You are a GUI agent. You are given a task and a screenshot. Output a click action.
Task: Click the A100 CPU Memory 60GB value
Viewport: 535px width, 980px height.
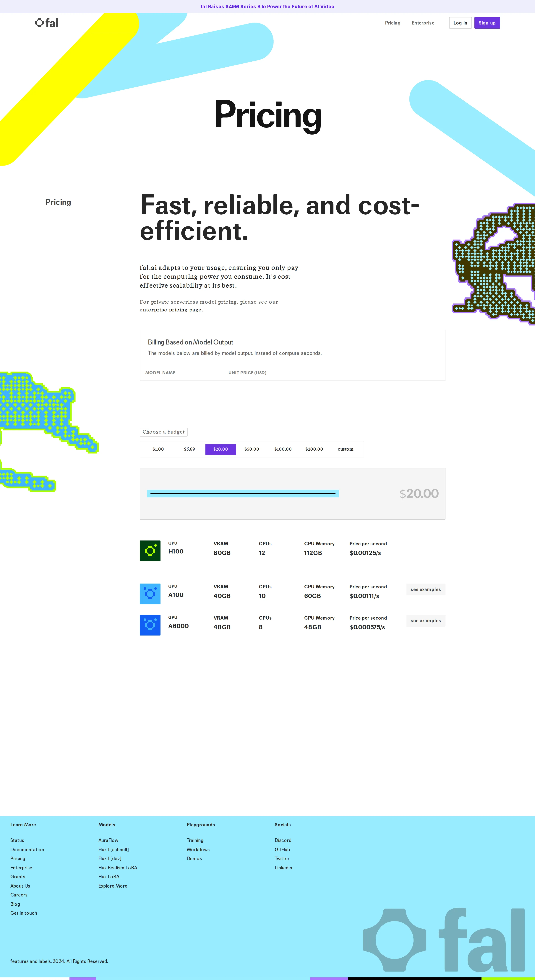point(313,596)
